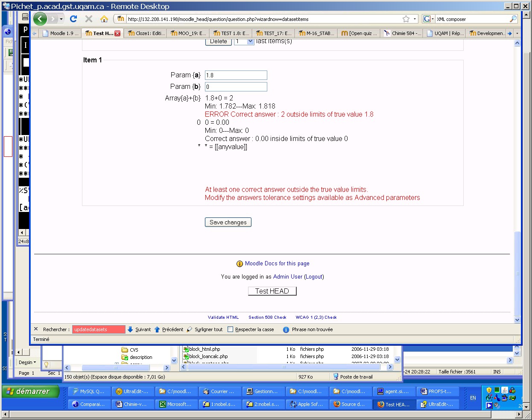Switch to UQAM | Rép... tab
Viewport: 532px width, 420px height.
(444, 33)
